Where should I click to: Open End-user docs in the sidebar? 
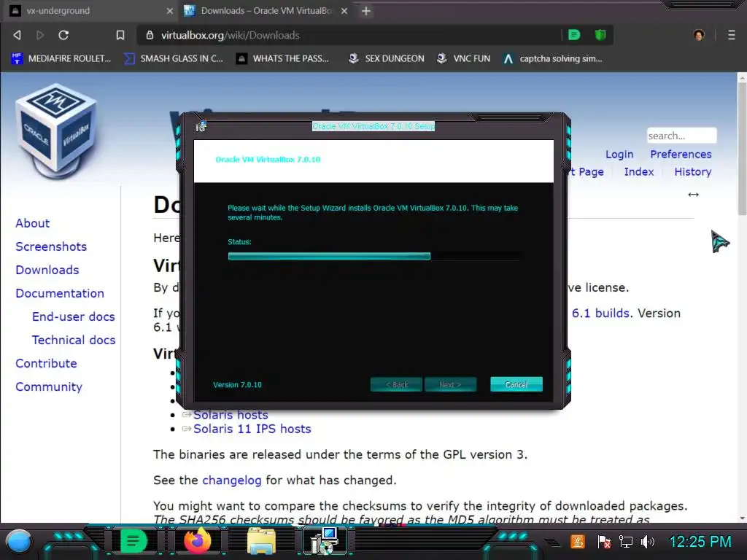coord(74,316)
